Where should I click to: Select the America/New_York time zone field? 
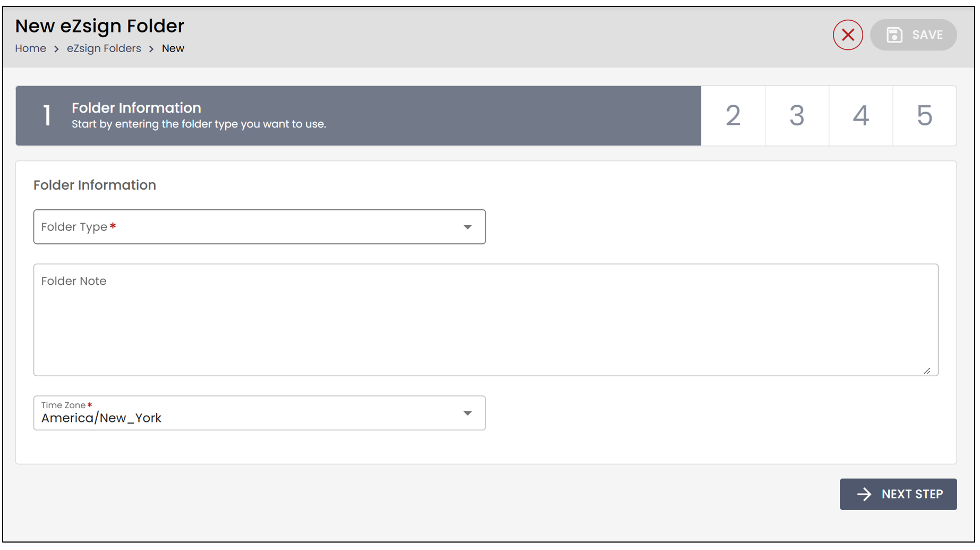click(x=260, y=414)
